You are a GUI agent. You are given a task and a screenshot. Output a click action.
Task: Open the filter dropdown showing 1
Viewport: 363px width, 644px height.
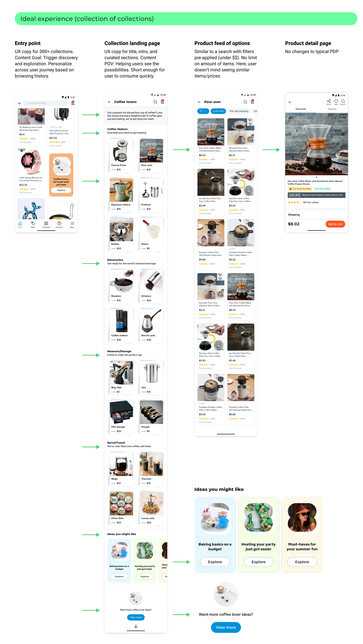pyautogui.click(x=203, y=111)
